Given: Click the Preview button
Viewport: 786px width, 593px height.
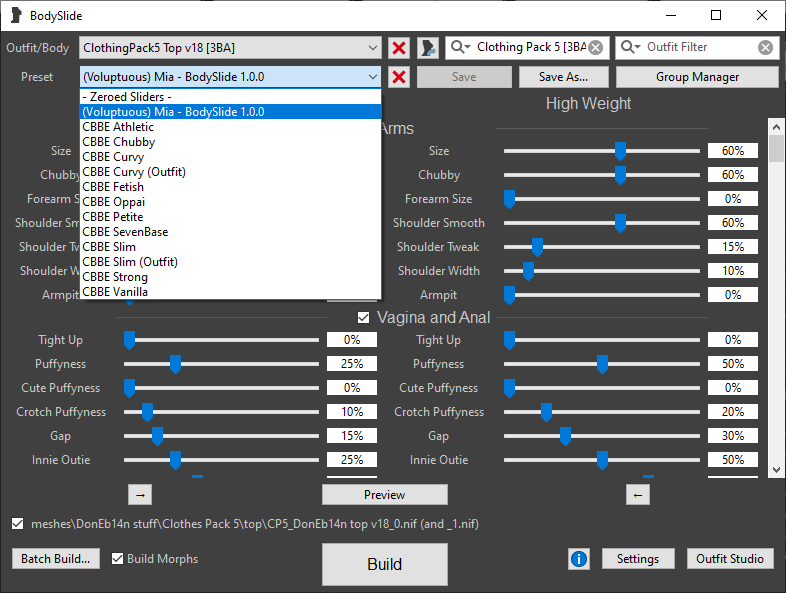Looking at the screenshot, I should tap(384, 495).
